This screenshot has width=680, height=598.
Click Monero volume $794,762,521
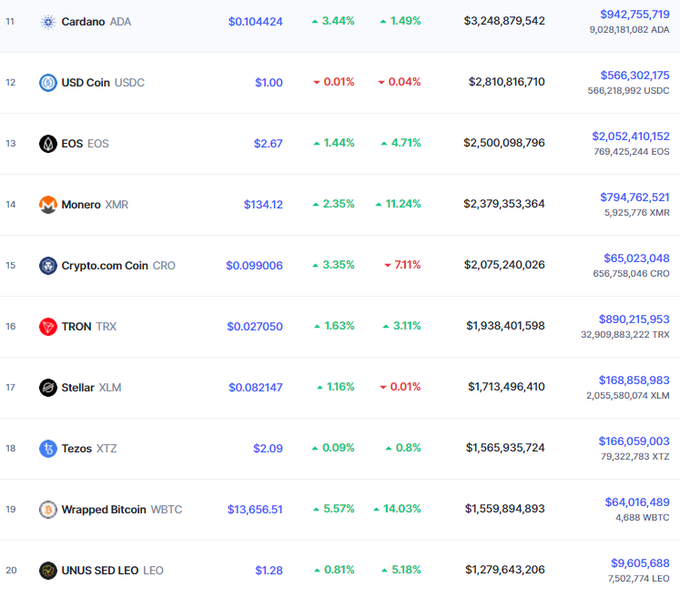tap(635, 197)
